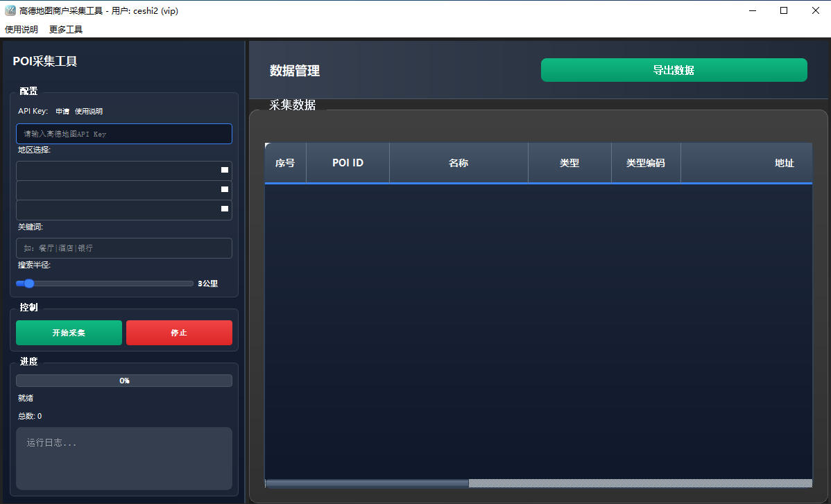
Task: Open the first 地区选择 region dropdown
Action: pos(123,170)
